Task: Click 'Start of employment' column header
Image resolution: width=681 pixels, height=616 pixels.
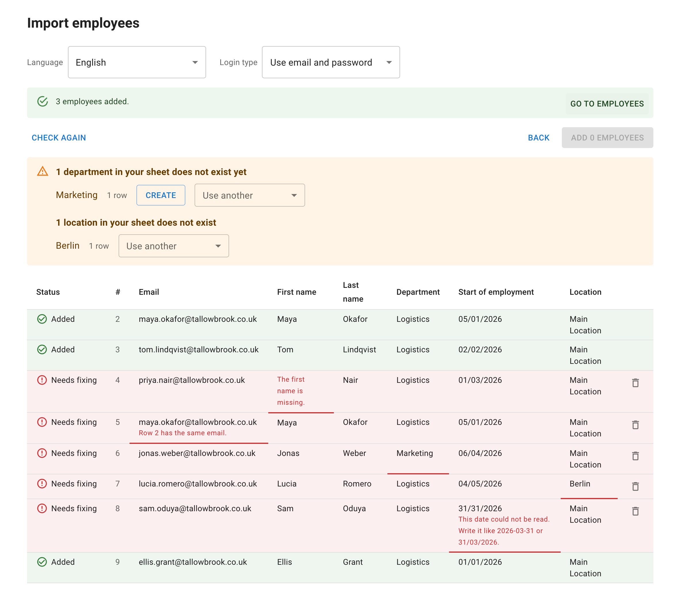Action: 496,292
